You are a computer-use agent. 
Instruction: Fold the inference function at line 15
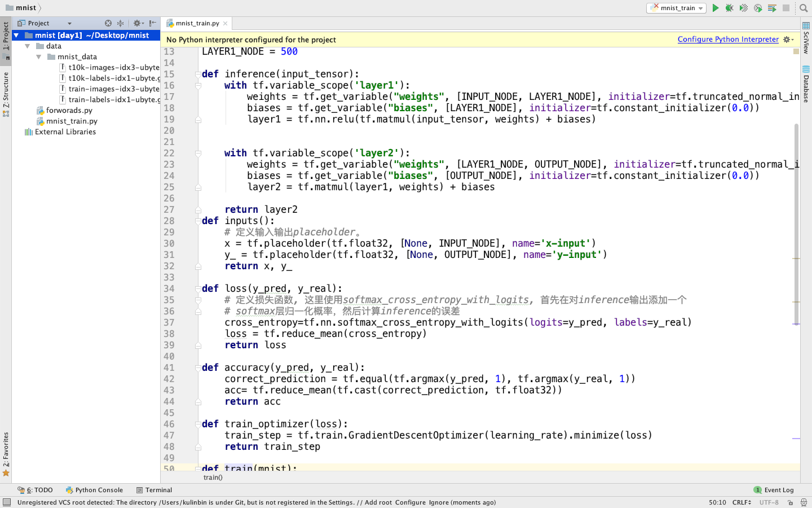click(x=198, y=74)
